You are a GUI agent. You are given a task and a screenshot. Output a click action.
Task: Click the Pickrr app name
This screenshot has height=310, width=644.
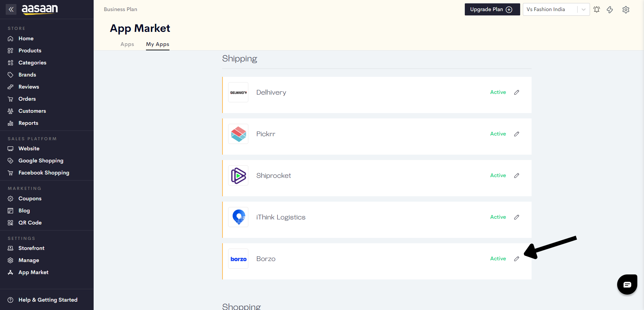266,134
